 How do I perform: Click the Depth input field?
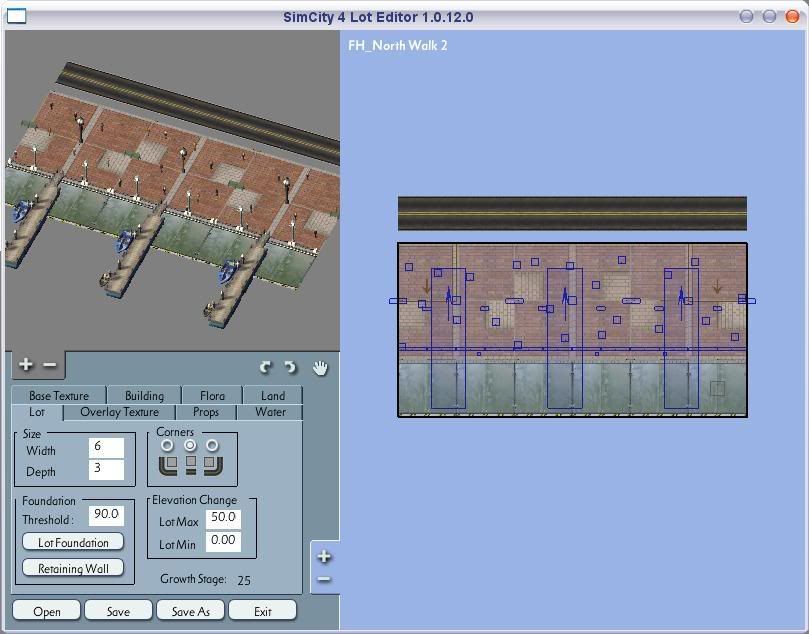[106, 469]
